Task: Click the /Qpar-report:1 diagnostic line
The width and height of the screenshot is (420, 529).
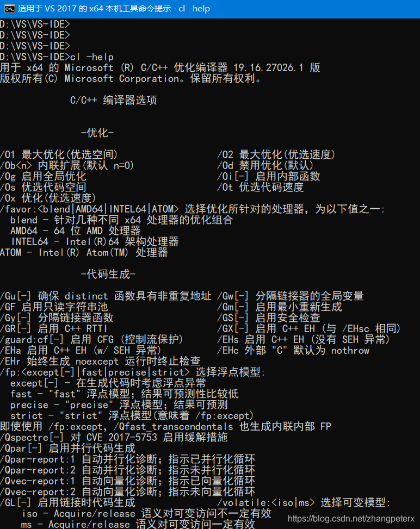Action: 128,459
